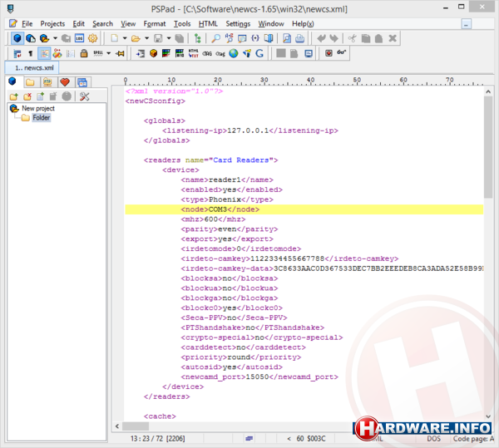The image size is (499, 448).
Task: Click the Redo arrow icon
Action: pos(333,38)
